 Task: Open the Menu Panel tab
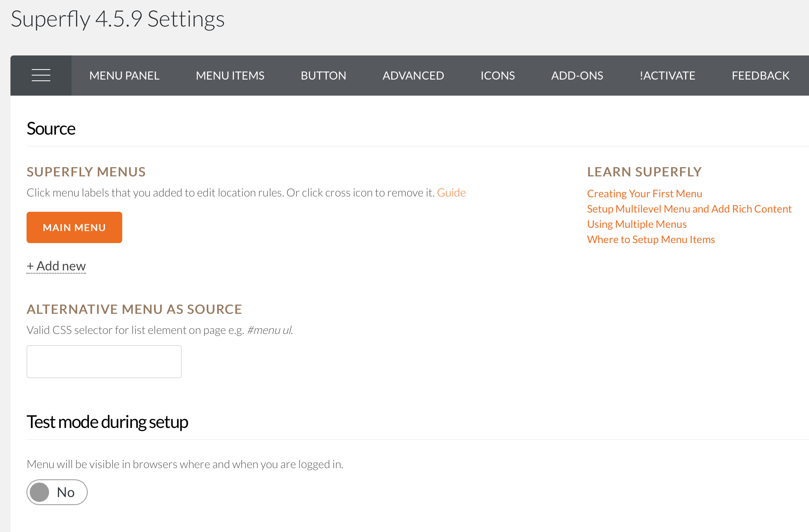click(124, 75)
